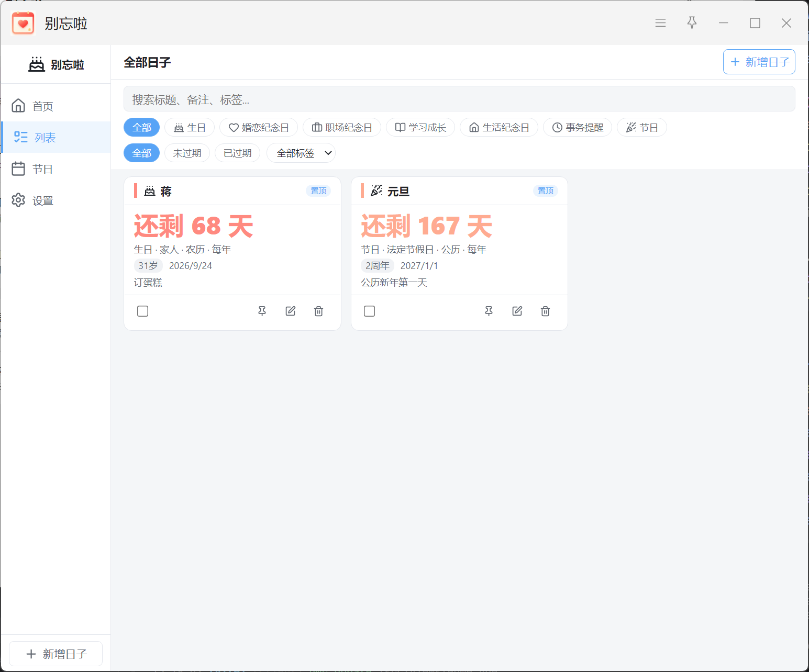Pin window on top from title bar

(x=692, y=23)
